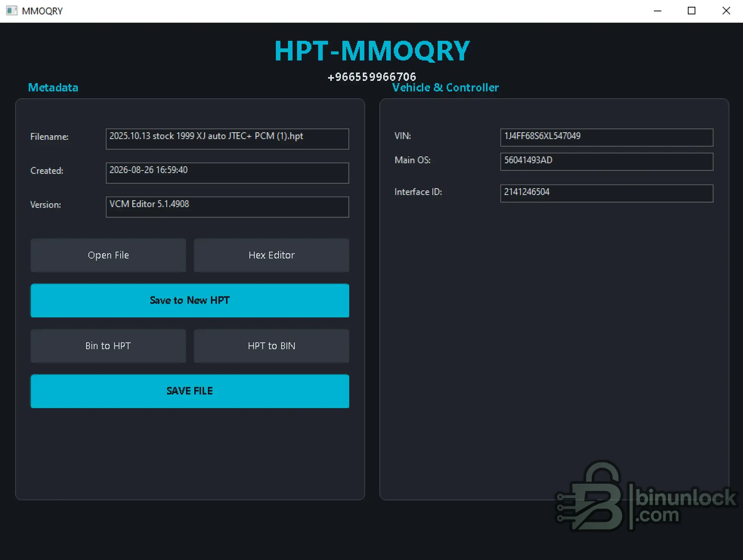Viewport: 743px width, 560px height.
Task: Click the Filename: label
Action: tap(49, 137)
